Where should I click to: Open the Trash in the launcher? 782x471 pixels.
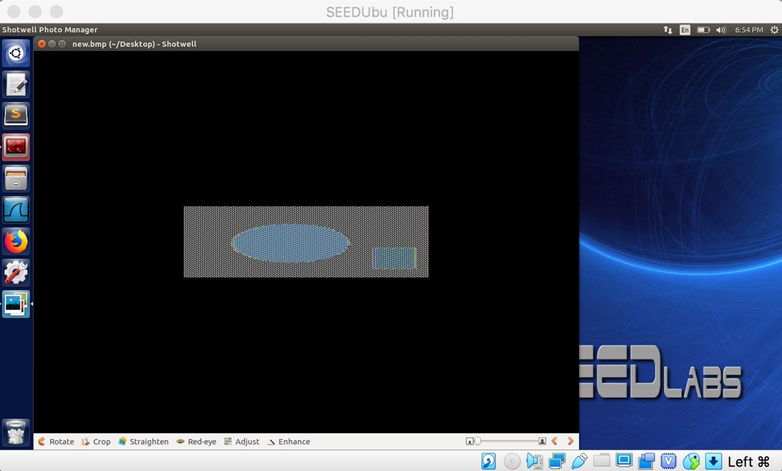[x=16, y=433]
